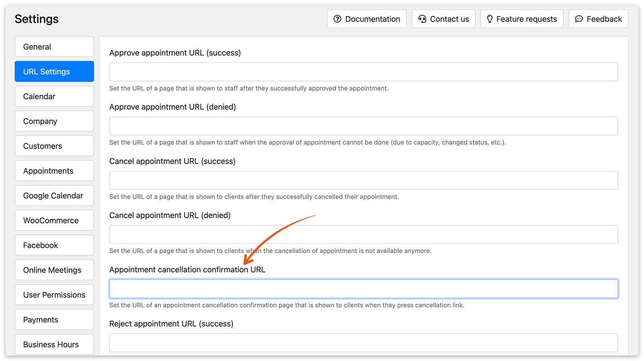The image size is (644, 361).
Task: Open the Appointments settings tab
Action: coord(54,171)
